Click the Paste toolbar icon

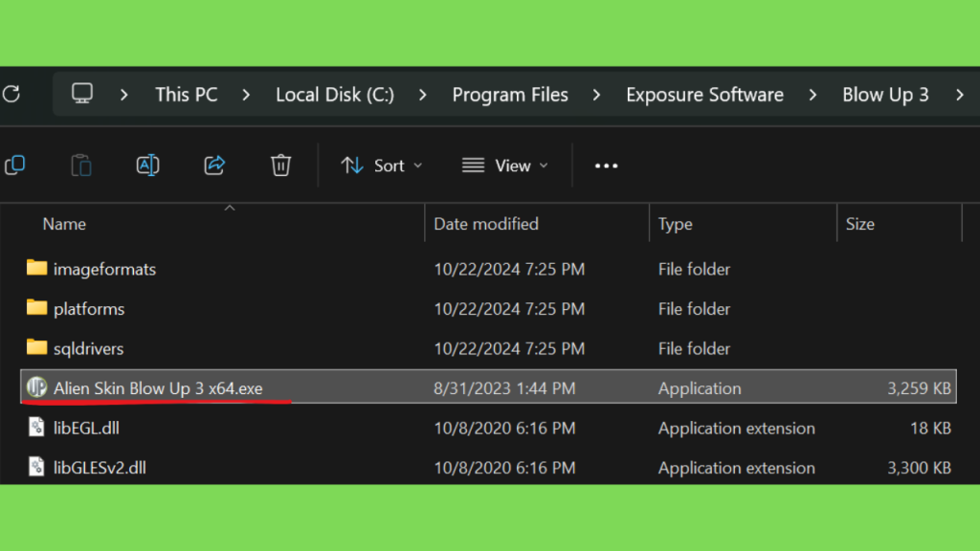[81, 165]
